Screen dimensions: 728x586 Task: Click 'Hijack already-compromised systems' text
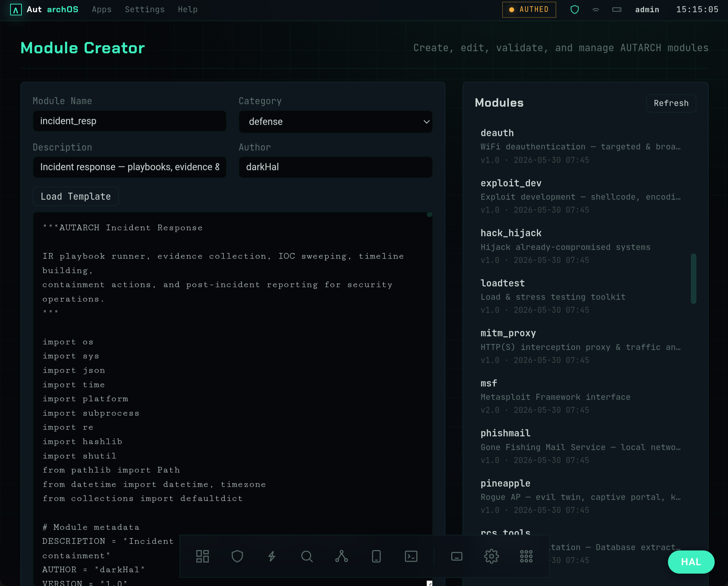coord(565,247)
